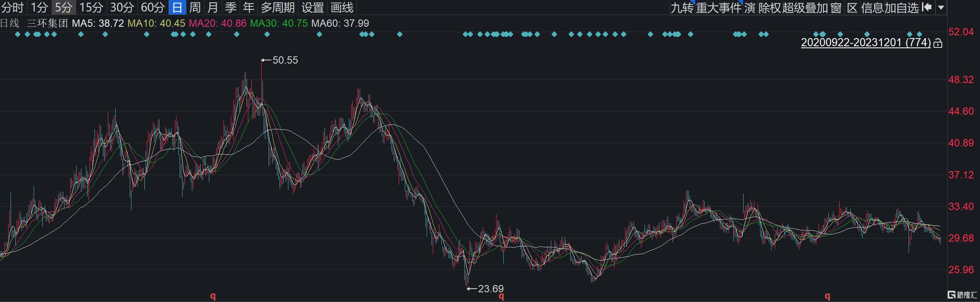Click the MA5: 38.72 indicator label

pyautogui.click(x=98, y=23)
